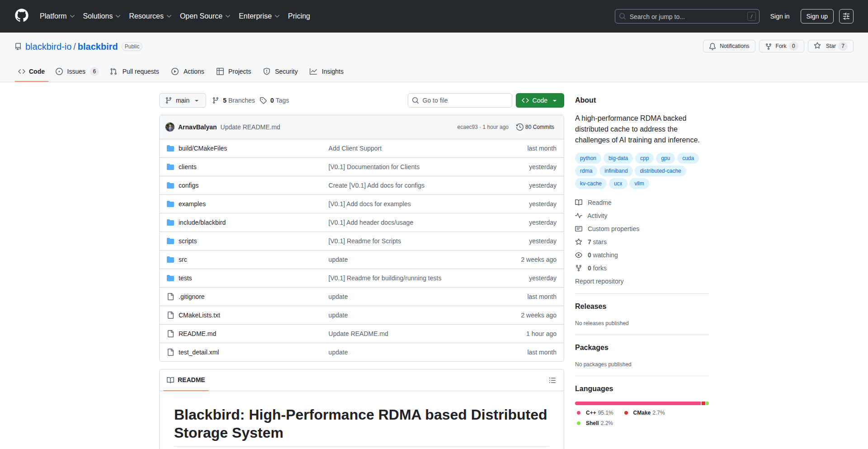Open the command palette icon button
868x449 pixels.
(846, 16)
